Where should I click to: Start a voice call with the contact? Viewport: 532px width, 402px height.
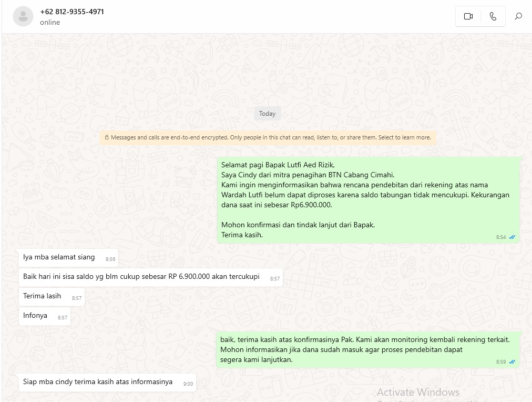coord(493,16)
